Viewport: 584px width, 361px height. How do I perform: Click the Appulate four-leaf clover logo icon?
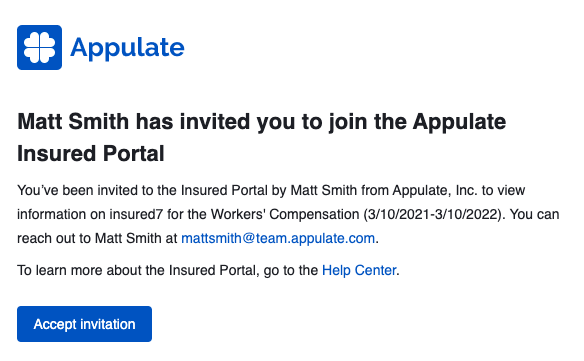click(39, 47)
